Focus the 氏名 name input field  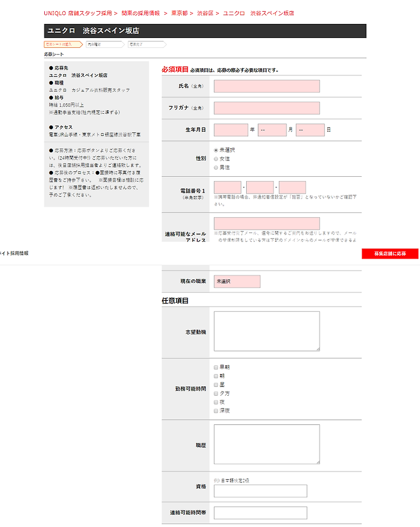pos(267,86)
